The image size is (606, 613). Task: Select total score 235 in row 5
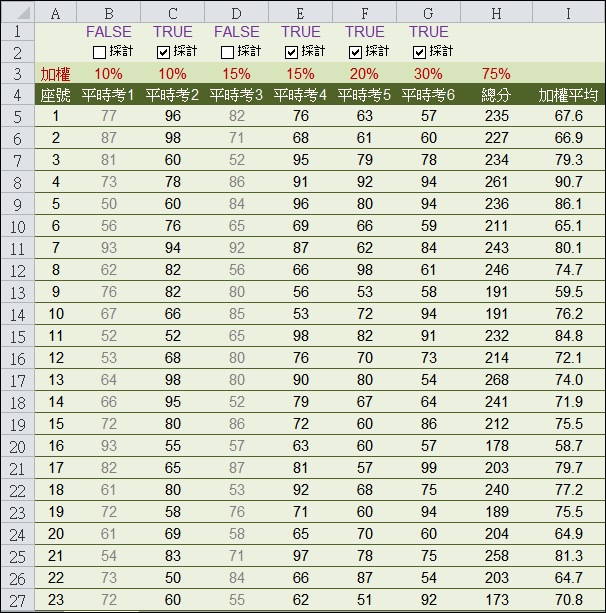497,116
